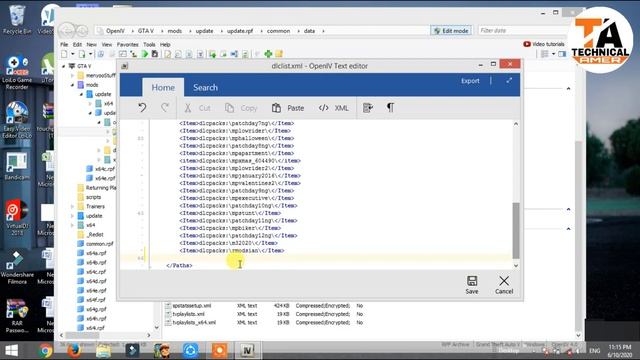Viewport: 640px width, 360px height.
Task: Select 'mods' in the address breadcrumb
Action: click(x=174, y=31)
